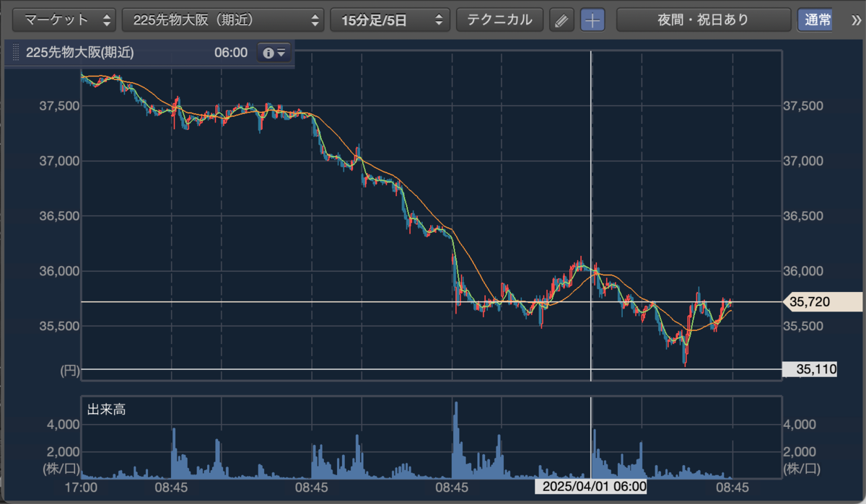Click the テクニカル button
866x504 pixels.
499,19
